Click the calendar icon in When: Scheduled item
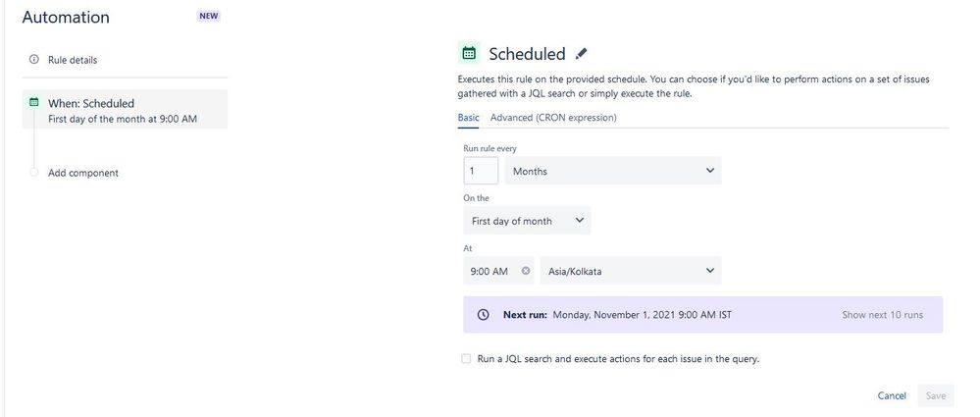Image resolution: width=980 pixels, height=417 pixels. (x=33, y=102)
